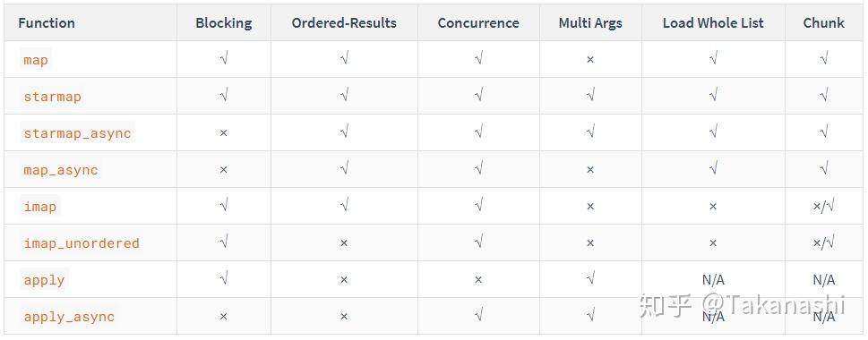This screenshot has width=868, height=340.
Task: Click the Load Whole List header
Action: click(x=713, y=22)
